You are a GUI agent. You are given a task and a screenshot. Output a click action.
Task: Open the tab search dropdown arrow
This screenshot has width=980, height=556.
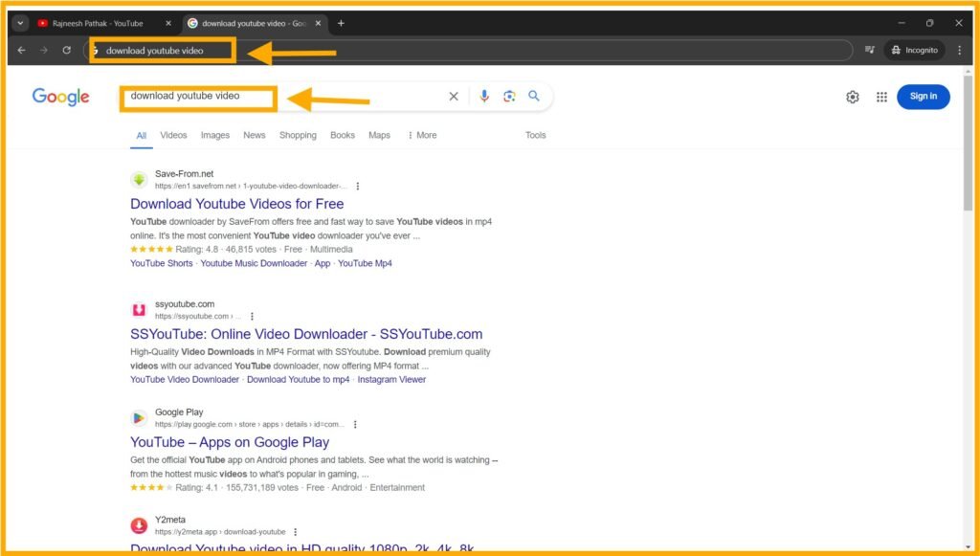[20, 23]
